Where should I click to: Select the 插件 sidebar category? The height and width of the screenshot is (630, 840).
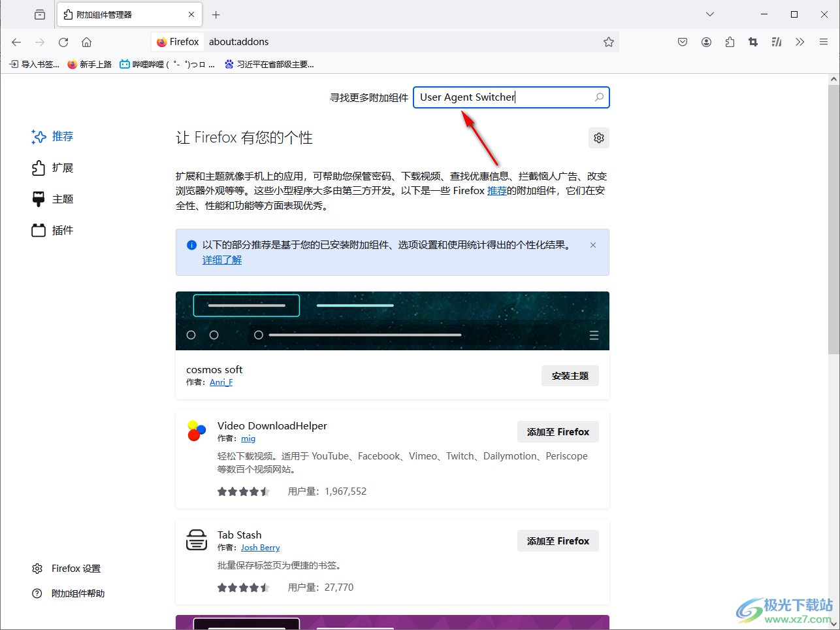pyautogui.click(x=54, y=231)
